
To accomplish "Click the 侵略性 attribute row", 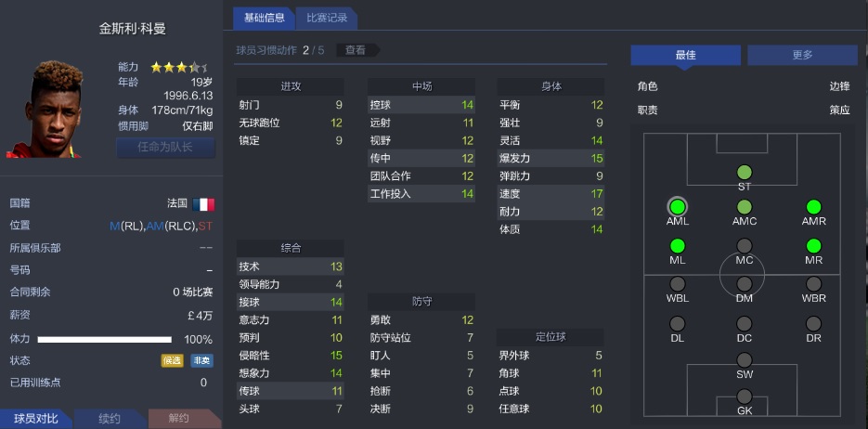I will 291,356.
